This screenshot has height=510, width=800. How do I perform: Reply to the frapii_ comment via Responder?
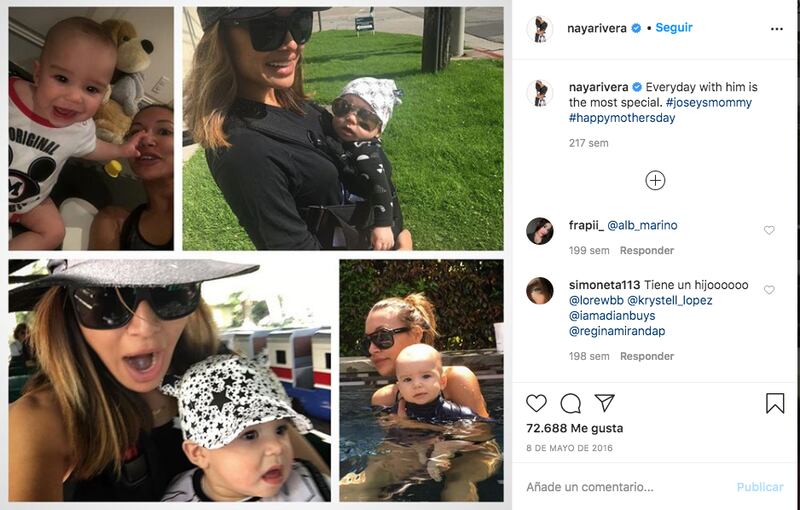647,250
